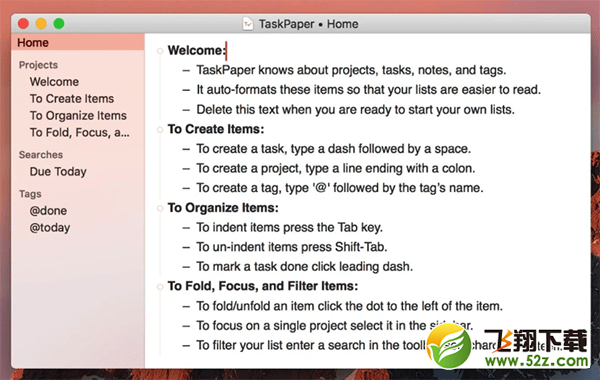Toggle done on 'To indent items press the Tab key'
Viewport: 600px width, 380px height.
[x=186, y=228]
